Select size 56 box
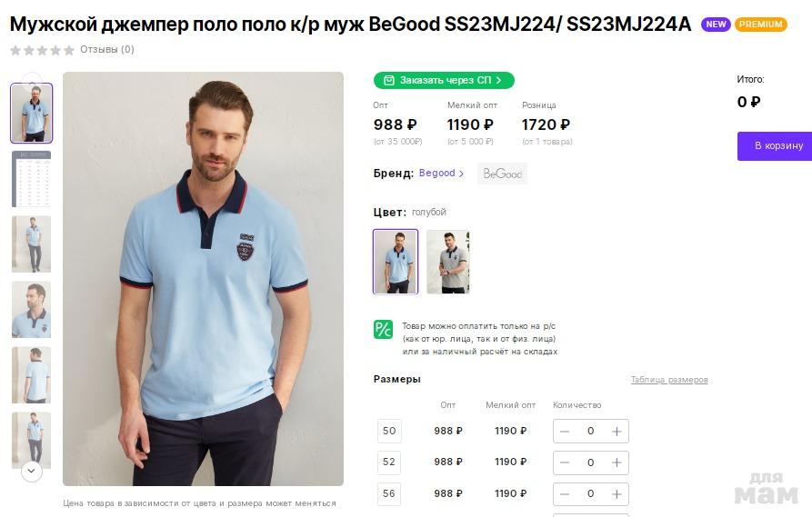 389,493
